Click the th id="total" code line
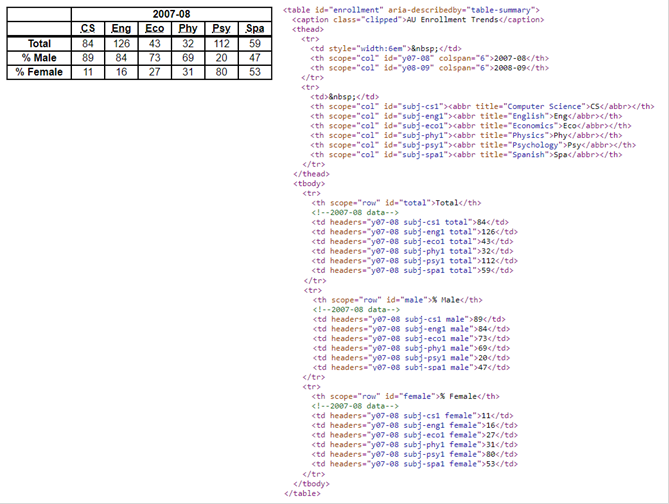The image size is (669, 504). click(x=396, y=203)
